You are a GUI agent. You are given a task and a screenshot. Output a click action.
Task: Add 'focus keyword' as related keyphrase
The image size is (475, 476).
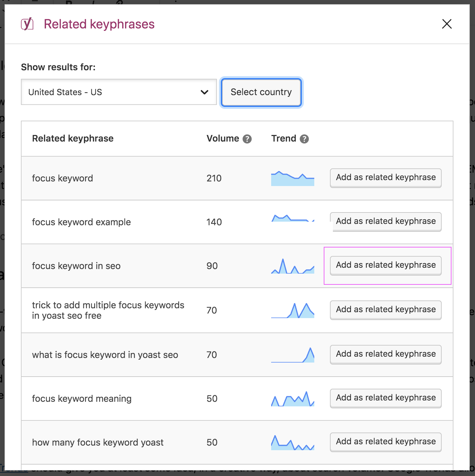(385, 178)
